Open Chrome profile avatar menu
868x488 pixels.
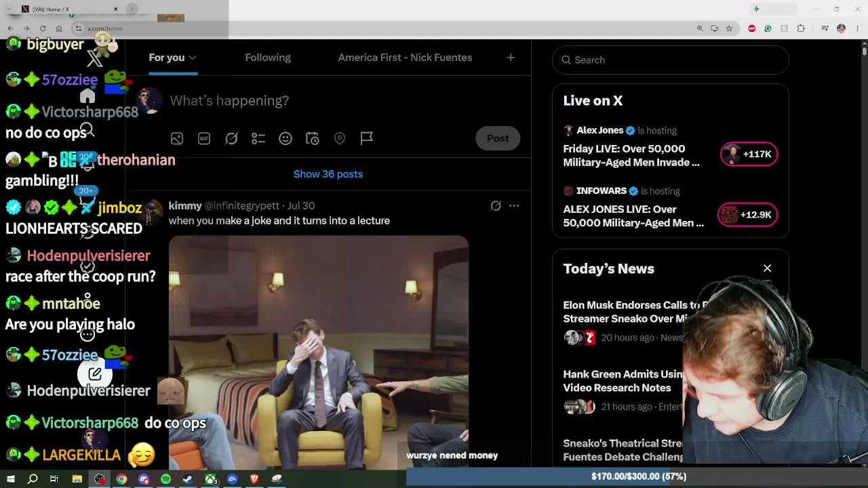click(841, 28)
